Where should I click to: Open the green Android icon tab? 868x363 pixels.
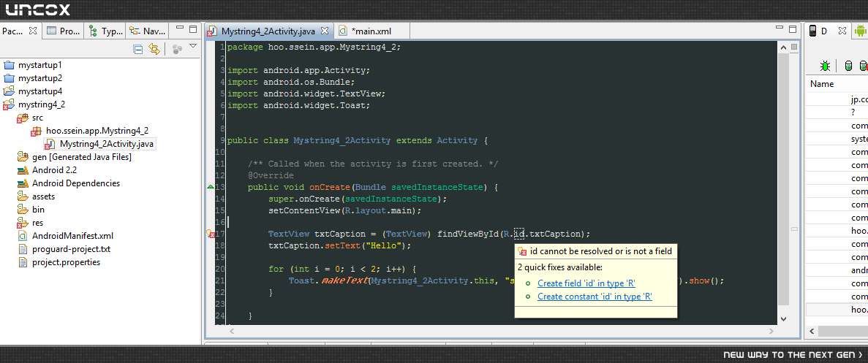860,31
